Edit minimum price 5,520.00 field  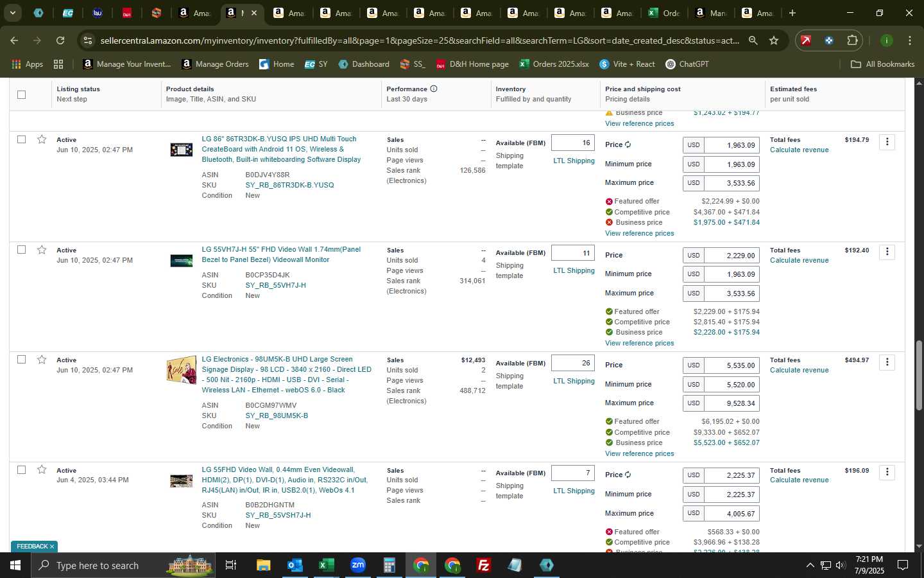(x=732, y=384)
